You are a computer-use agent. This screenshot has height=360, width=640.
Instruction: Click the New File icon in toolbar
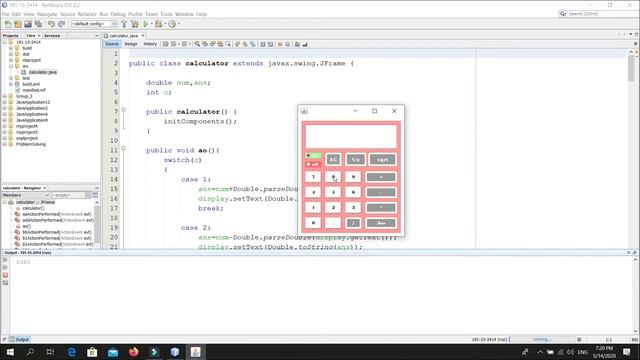[x=8, y=24]
